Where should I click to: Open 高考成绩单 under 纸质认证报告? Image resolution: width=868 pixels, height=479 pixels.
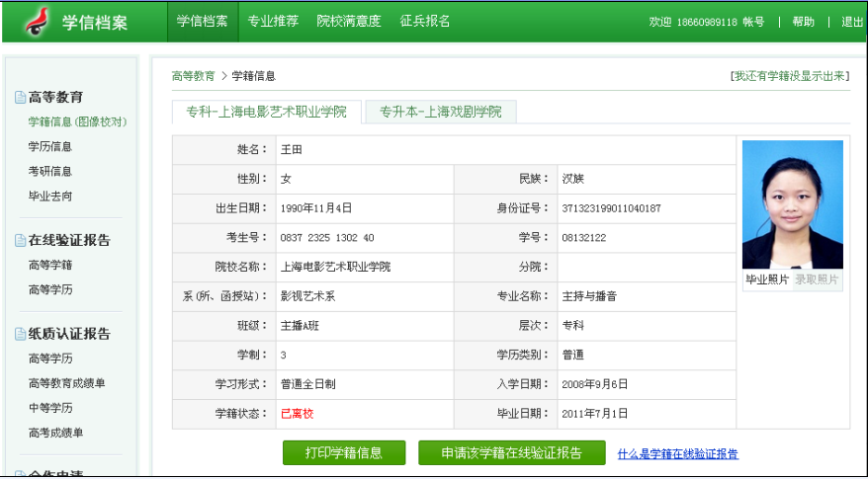pyautogui.click(x=56, y=433)
